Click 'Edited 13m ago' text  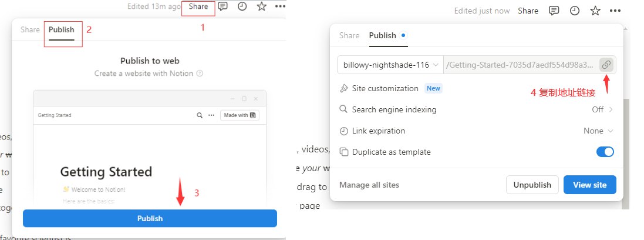click(154, 6)
